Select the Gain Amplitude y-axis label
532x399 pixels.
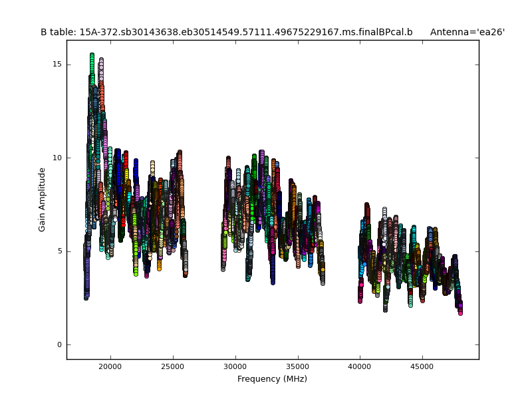42,199
